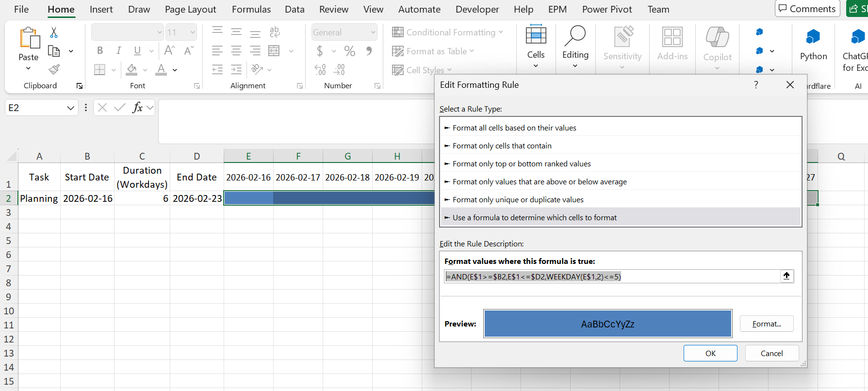This screenshot has height=391, width=868.
Task: Increase font size with large A
Action: tap(169, 50)
